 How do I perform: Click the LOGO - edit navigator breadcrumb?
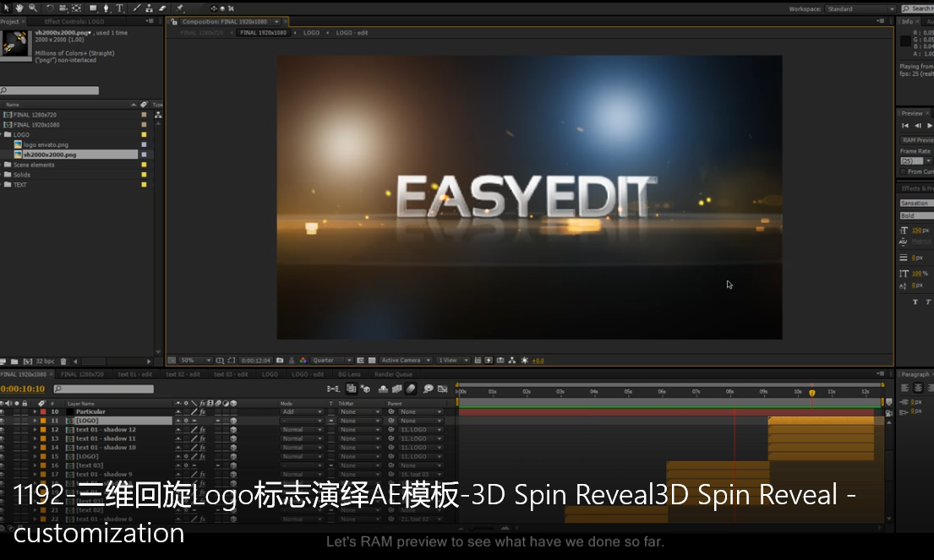(x=352, y=33)
